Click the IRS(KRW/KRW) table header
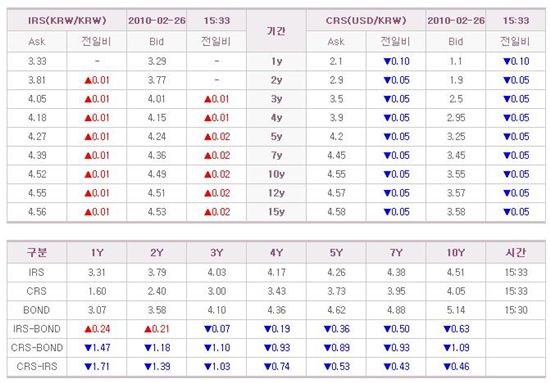Image resolution: width=550 pixels, height=383 pixels. point(67,20)
